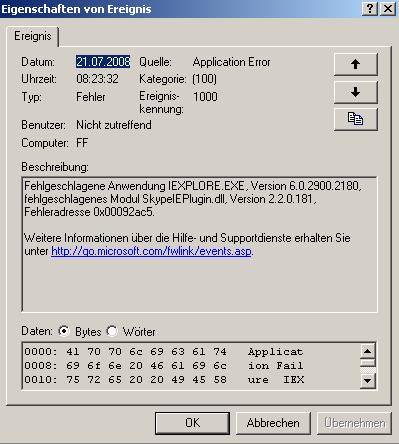Click the Fehleradresse 0x00092ac5 line

(x=89, y=212)
